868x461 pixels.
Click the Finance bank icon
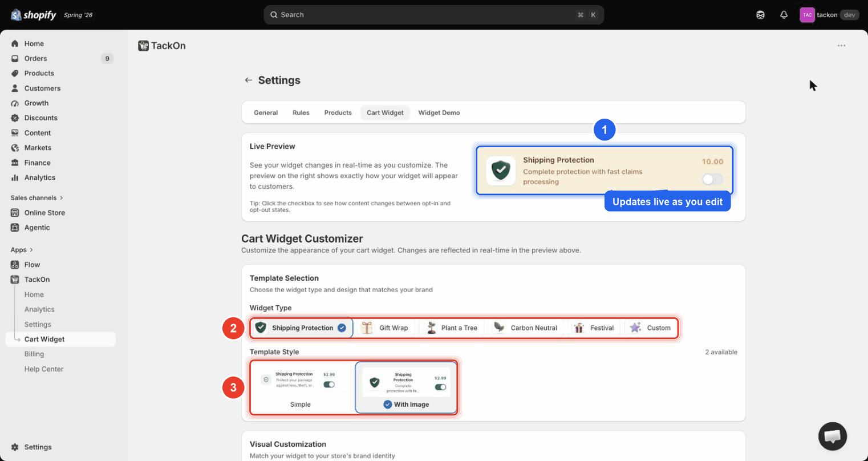tap(15, 163)
